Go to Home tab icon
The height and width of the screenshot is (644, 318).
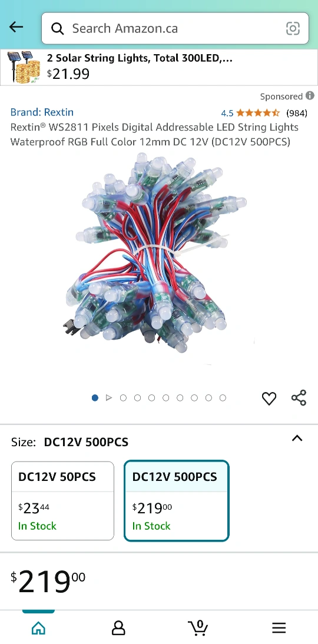[39, 628]
